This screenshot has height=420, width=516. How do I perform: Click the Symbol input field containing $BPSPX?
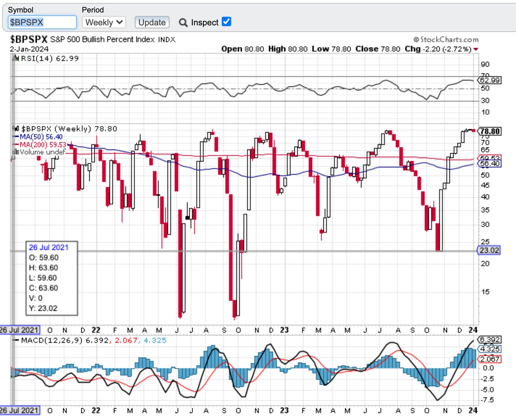[x=42, y=22]
